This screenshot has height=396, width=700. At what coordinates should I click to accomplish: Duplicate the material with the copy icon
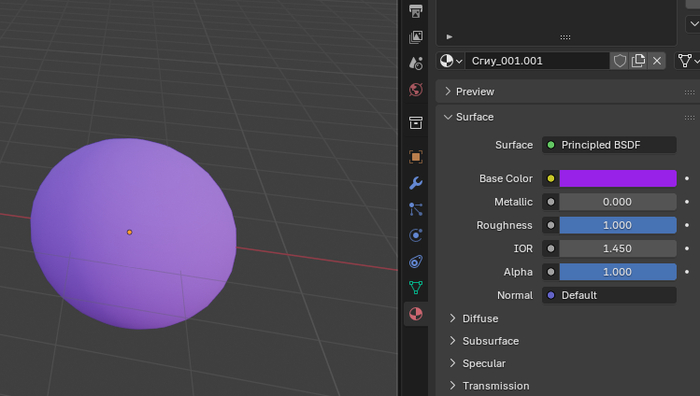pyautogui.click(x=638, y=61)
